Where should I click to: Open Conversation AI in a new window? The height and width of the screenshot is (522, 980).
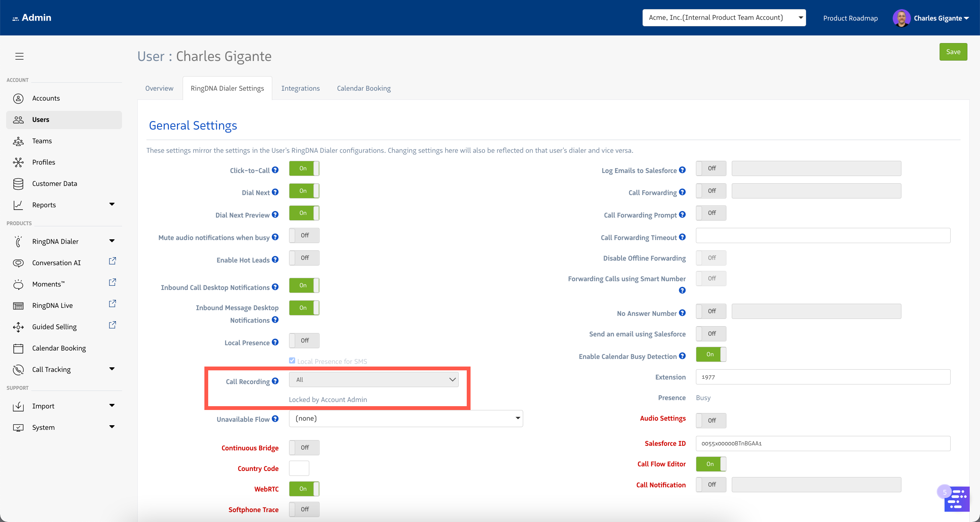click(112, 261)
